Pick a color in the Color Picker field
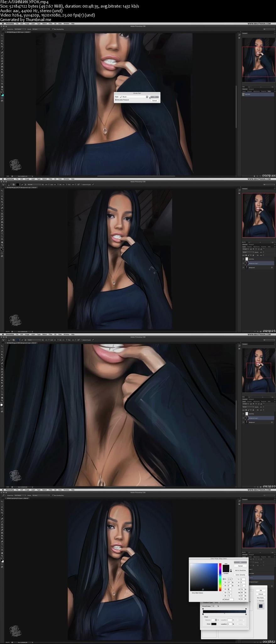Screen dimensions: 276x644 [x=204, y=577]
